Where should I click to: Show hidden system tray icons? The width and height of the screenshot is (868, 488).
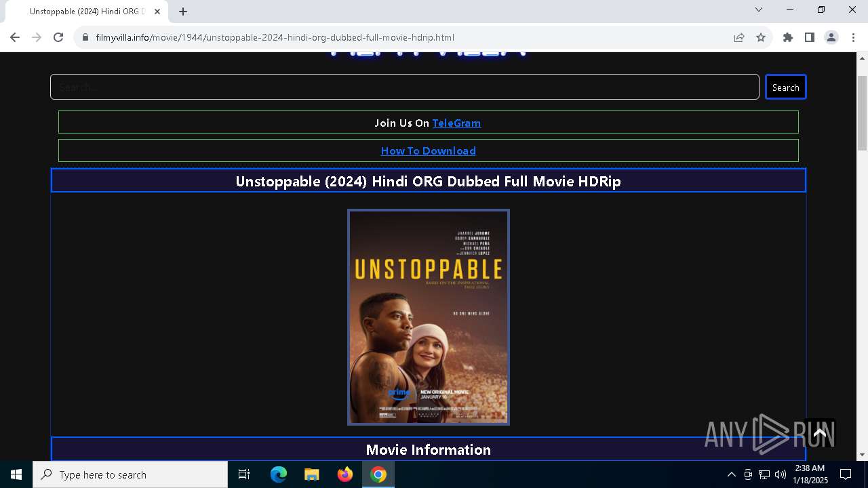pyautogui.click(x=731, y=474)
